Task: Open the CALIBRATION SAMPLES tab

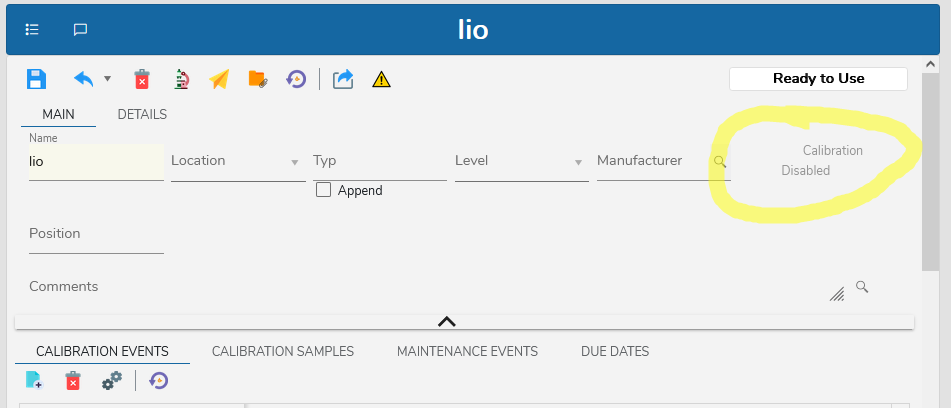Action: [x=283, y=351]
